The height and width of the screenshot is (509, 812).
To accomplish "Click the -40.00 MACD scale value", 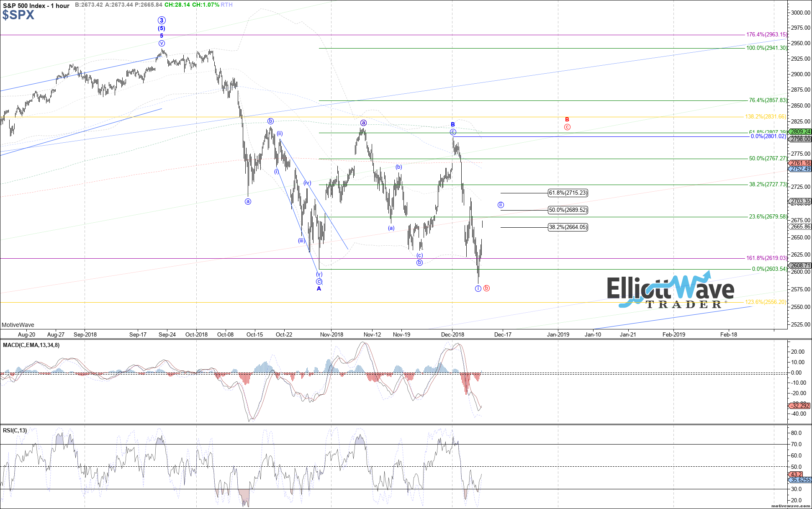I will tap(799, 414).
